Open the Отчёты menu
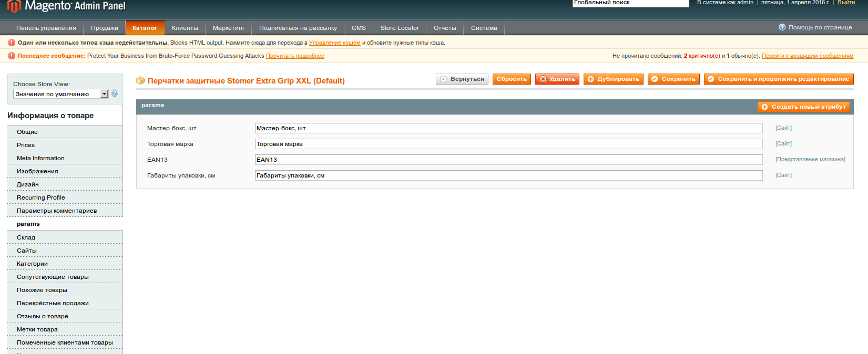The height and width of the screenshot is (354, 868). (445, 28)
